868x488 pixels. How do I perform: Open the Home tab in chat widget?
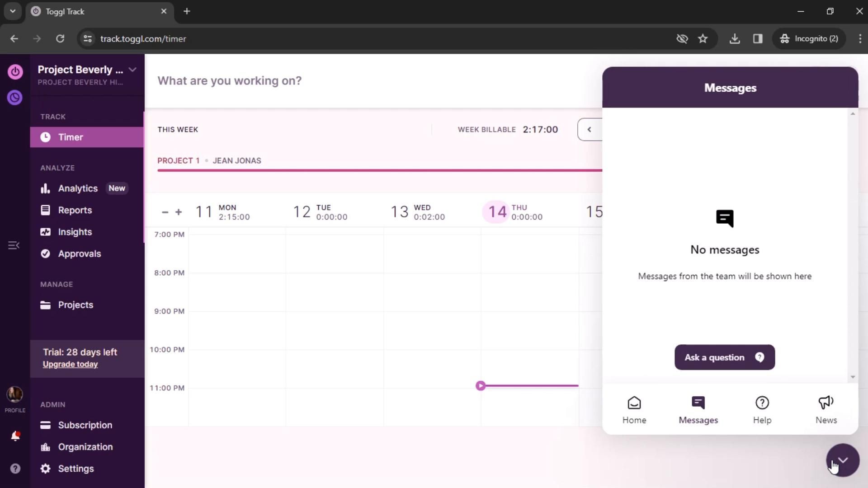point(634,410)
